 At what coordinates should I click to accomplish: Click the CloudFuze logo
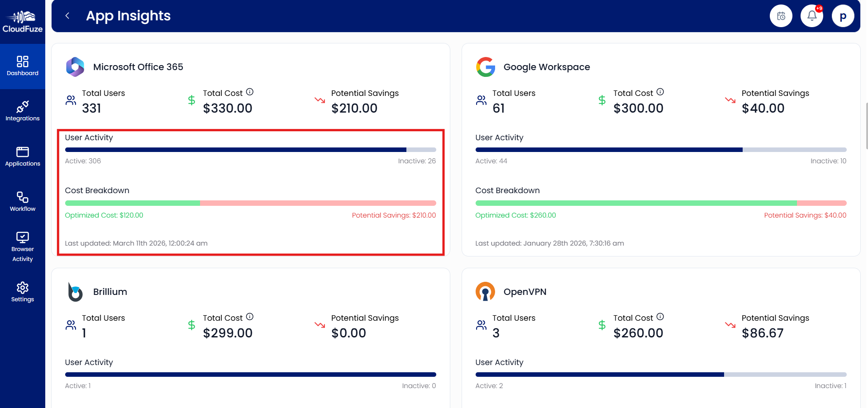coord(23,20)
